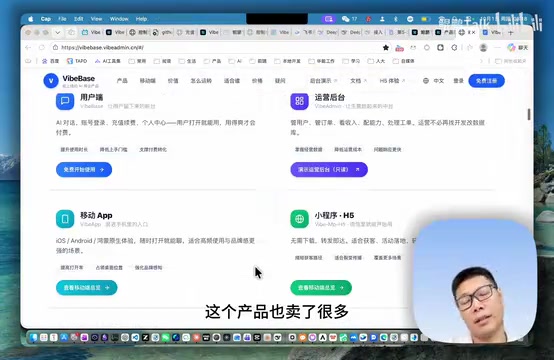Open the H5 体验 nav link

[x=392, y=81]
